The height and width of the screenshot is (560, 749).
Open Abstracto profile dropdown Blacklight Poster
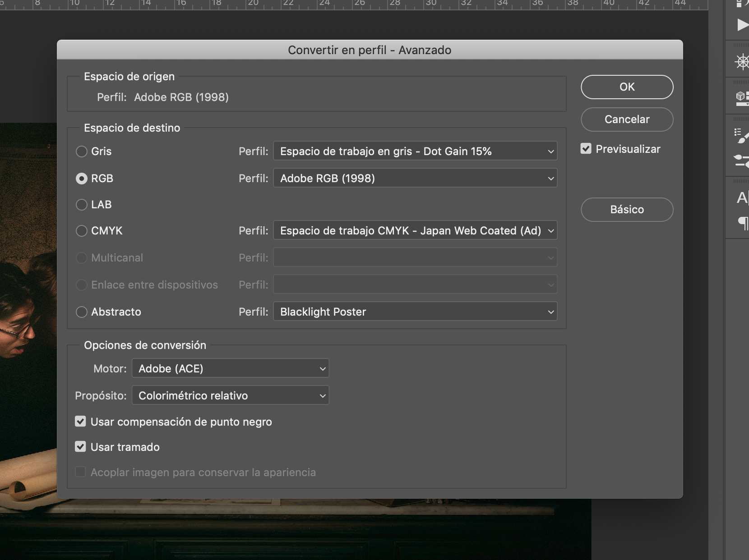pyautogui.click(x=415, y=312)
